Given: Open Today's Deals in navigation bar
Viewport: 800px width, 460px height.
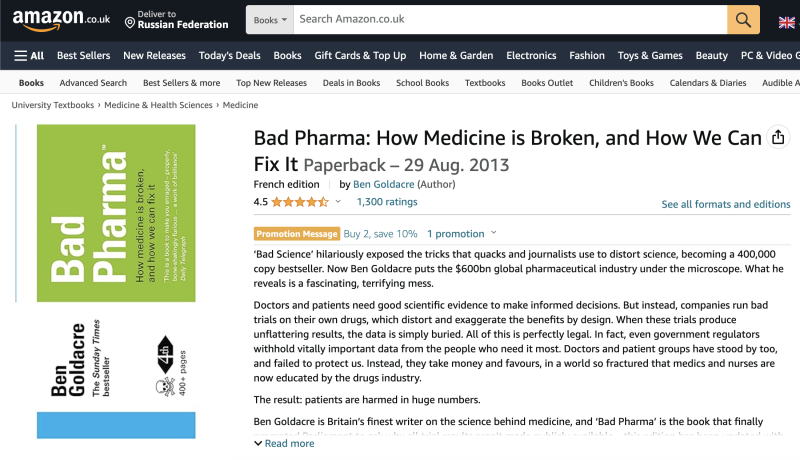Looking at the screenshot, I should coord(230,56).
